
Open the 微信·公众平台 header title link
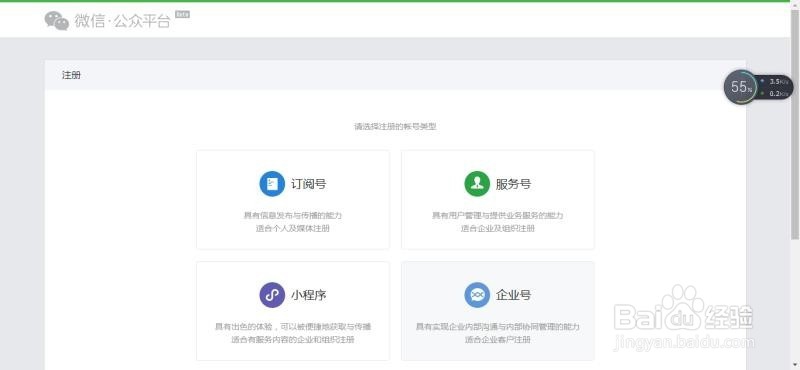click(122, 21)
